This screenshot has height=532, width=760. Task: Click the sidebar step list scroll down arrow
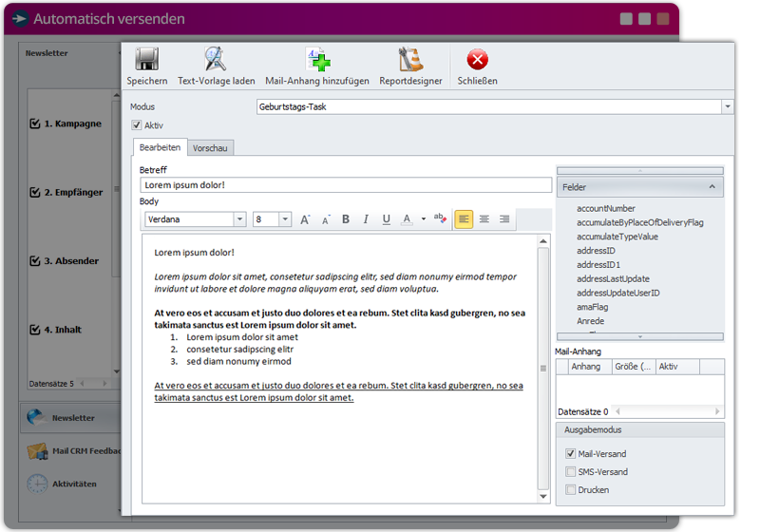(x=116, y=371)
